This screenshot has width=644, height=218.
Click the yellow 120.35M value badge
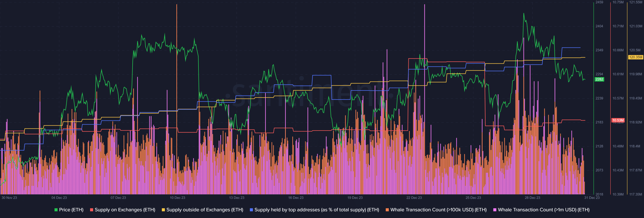click(635, 57)
